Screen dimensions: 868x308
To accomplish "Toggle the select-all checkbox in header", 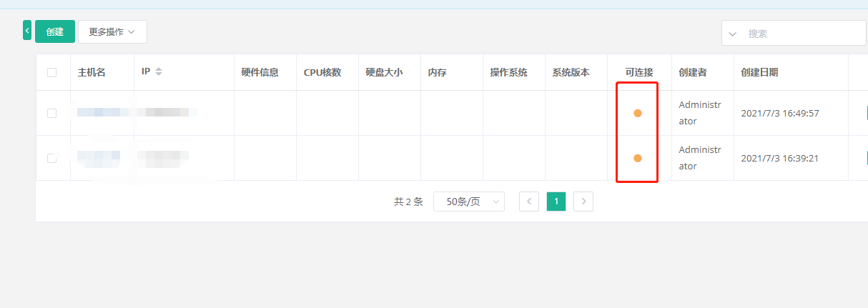I will coord(51,72).
